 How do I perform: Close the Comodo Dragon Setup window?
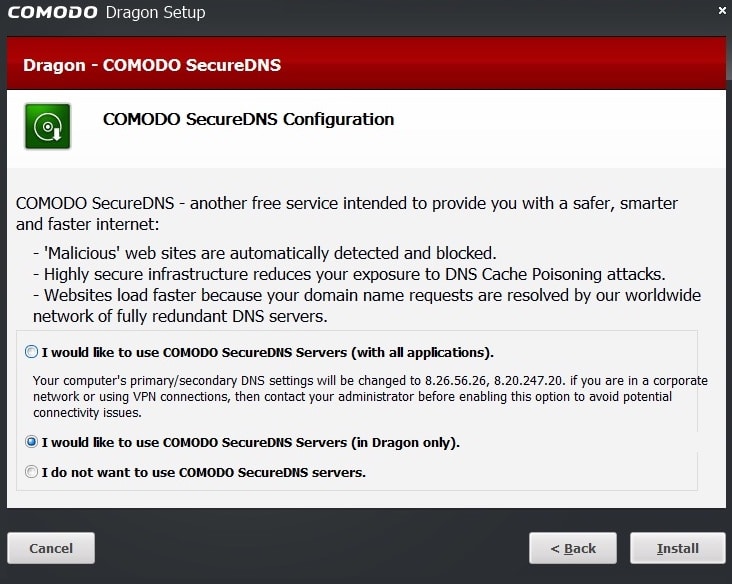[722, 10]
